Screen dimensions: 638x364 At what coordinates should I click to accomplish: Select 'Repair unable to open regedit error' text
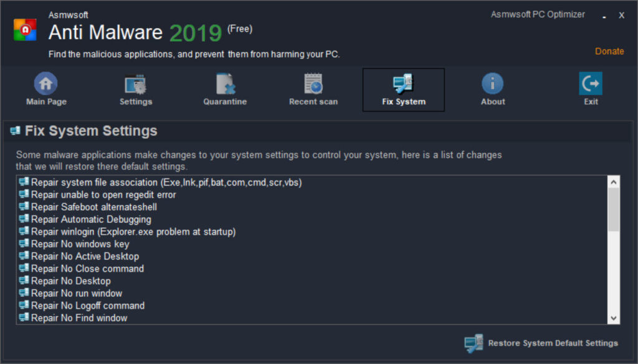pos(103,195)
